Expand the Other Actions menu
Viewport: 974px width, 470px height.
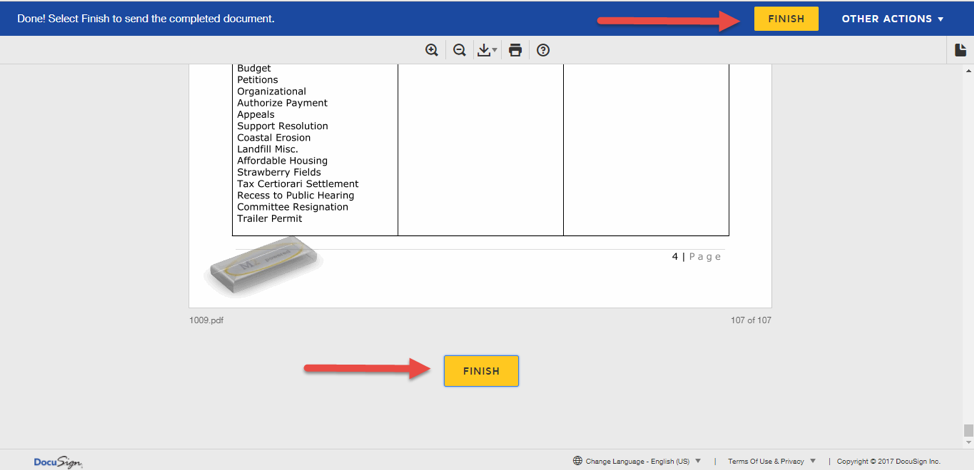coord(892,19)
